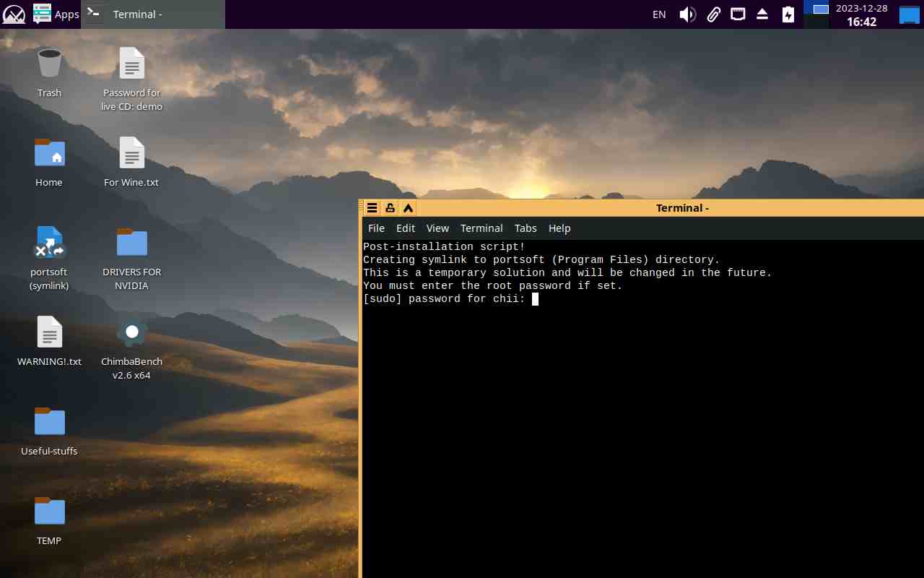Click the EN keyboard layout indicator
This screenshot has width=924, height=578.
click(x=659, y=14)
